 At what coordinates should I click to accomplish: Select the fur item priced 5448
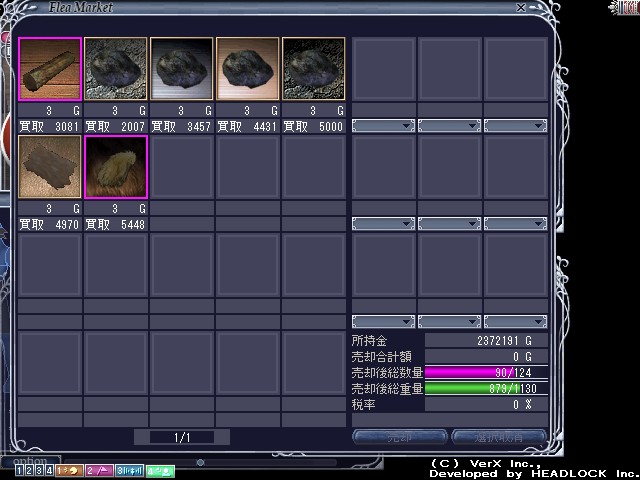coord(116,167)
